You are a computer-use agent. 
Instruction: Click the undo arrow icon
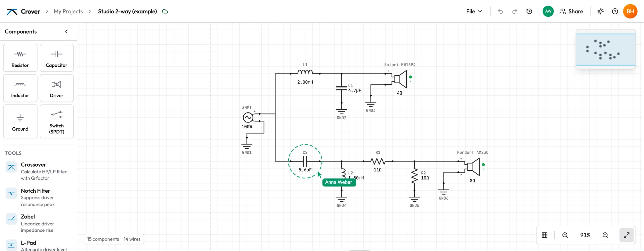pos(500,11)
